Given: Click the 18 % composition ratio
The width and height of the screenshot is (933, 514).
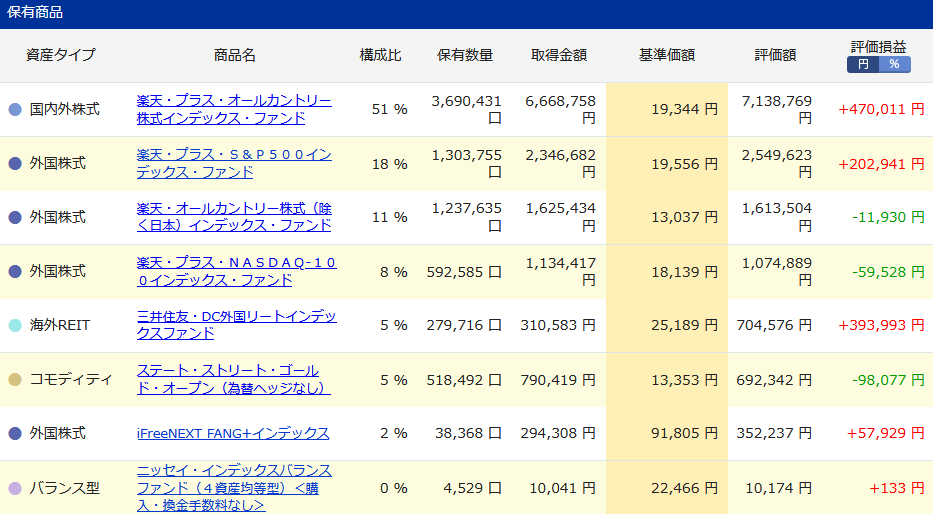Looking at the screenshot, I should 390,164.
